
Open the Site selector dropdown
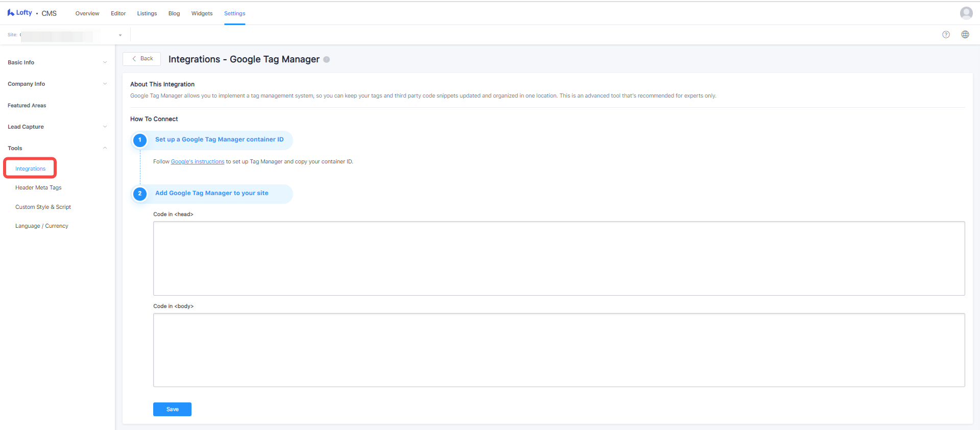point(65,35)
